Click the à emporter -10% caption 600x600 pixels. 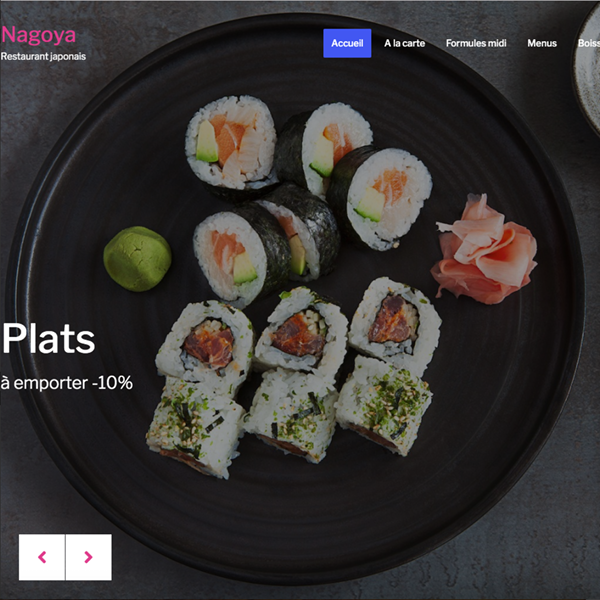67,383
